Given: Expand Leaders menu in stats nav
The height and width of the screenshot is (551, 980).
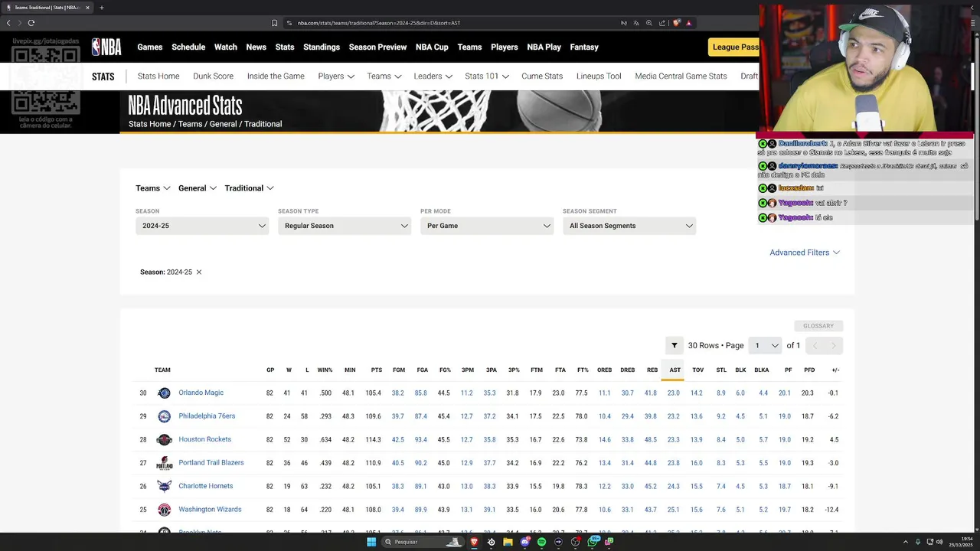Looking at the screenshot, I should coord(433,76).
